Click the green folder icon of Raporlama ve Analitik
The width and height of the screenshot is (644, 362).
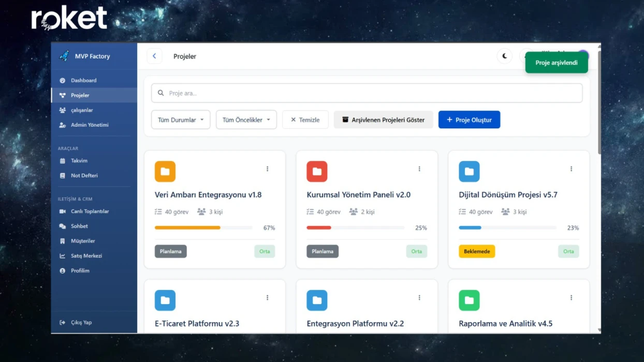[469, 300]
